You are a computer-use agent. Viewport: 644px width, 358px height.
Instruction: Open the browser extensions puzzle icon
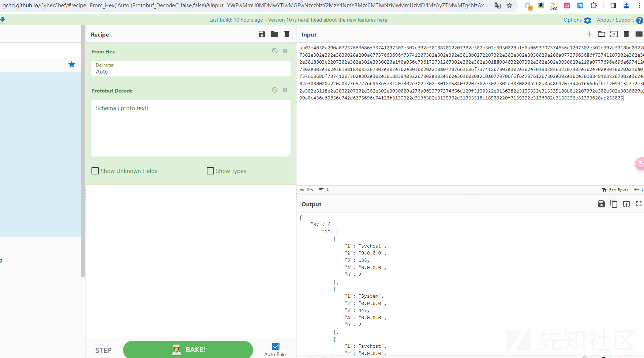(x=594, y=5)
